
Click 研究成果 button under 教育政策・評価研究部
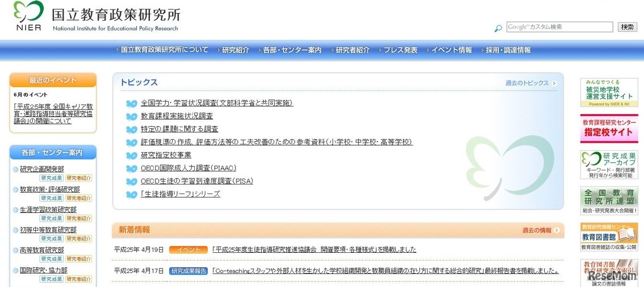pyautogui.click(x=52, y=198)
